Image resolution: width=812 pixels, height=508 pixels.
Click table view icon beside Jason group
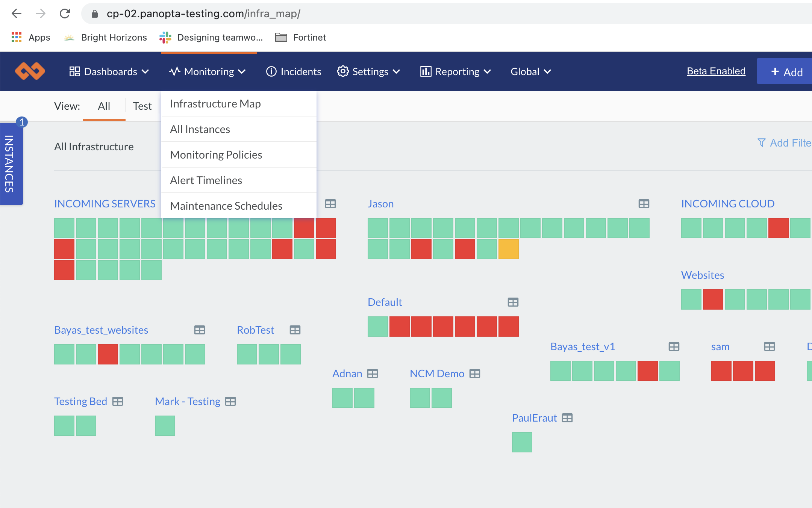click(x=644, y=204)
